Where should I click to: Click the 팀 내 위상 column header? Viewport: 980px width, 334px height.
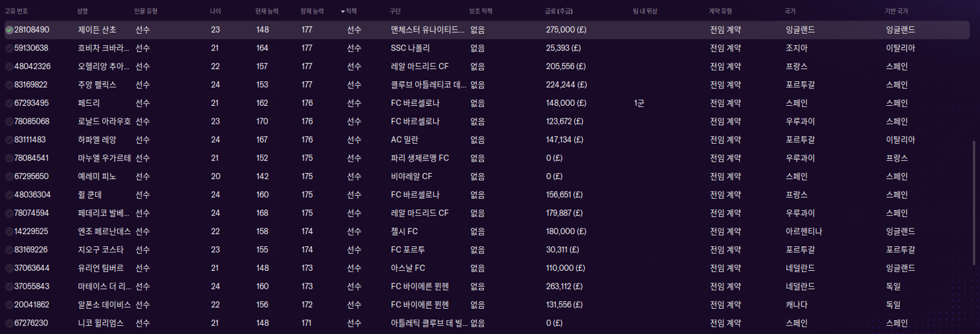tap(647, 11)
